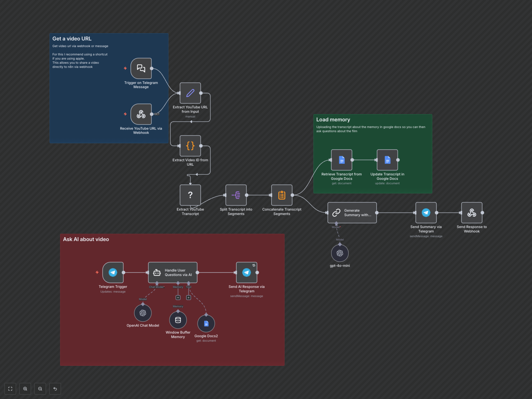The height and width of the screenshot is (399, 532).
Task: Click the gpt-4o-mini model node
Action: point(340,253)
